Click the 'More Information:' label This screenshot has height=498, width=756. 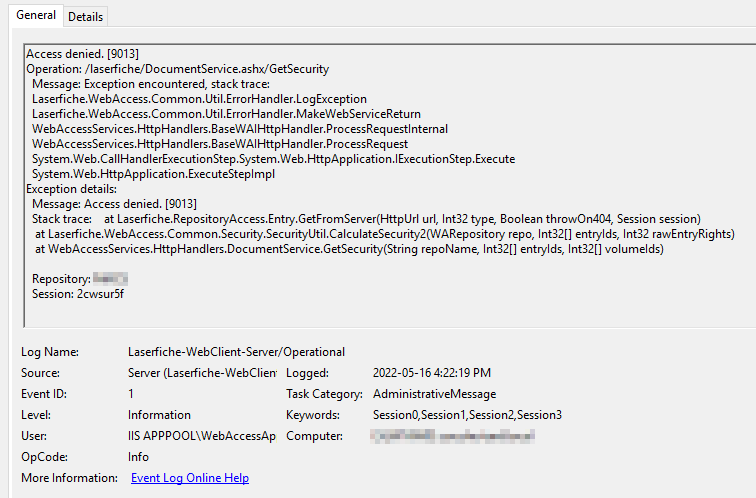point(69,478)
